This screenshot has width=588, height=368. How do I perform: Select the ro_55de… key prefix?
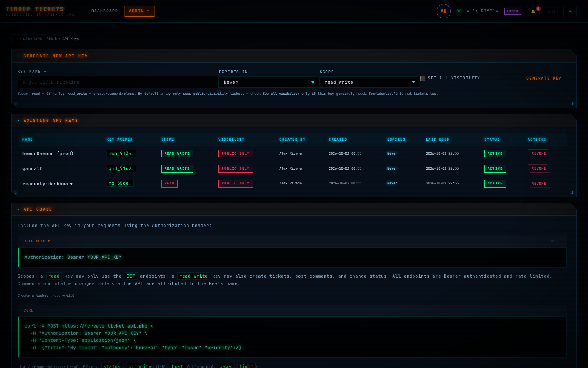[120, 183]
